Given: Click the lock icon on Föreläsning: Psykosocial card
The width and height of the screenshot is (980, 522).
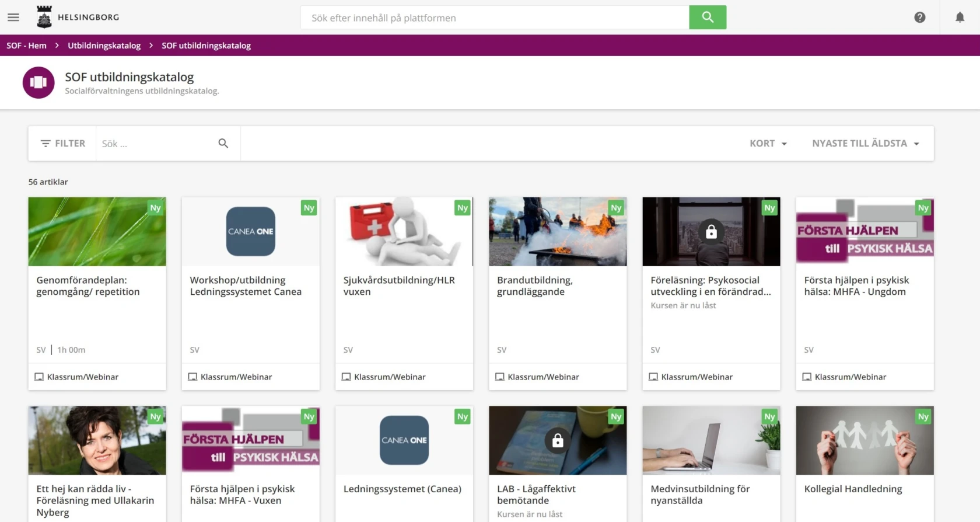Looking at the screenshot, I should 711,231.
